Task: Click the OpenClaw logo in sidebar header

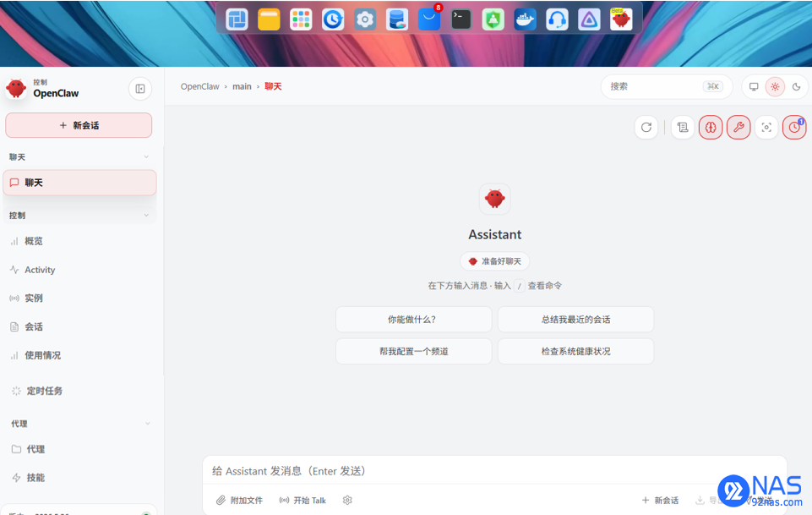Action: pos(16,89)
